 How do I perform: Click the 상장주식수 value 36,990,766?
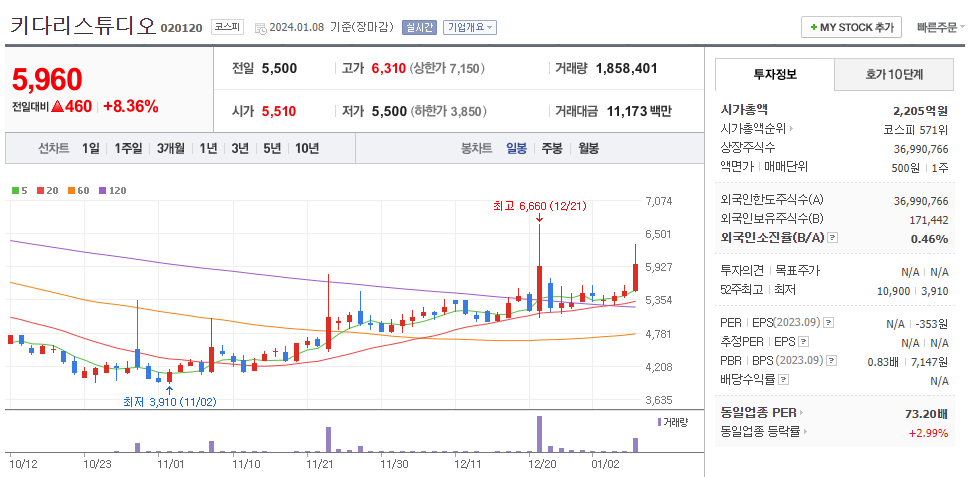(x=921, y=149)
